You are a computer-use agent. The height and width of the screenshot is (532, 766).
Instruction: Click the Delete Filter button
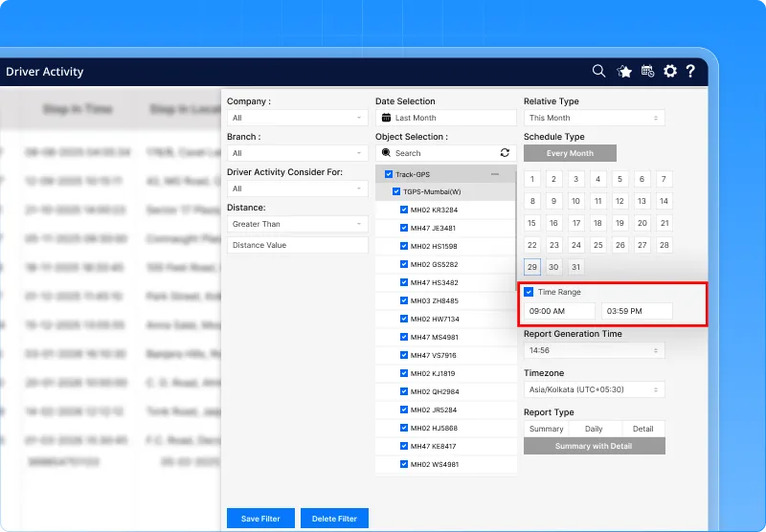(334, 519)
